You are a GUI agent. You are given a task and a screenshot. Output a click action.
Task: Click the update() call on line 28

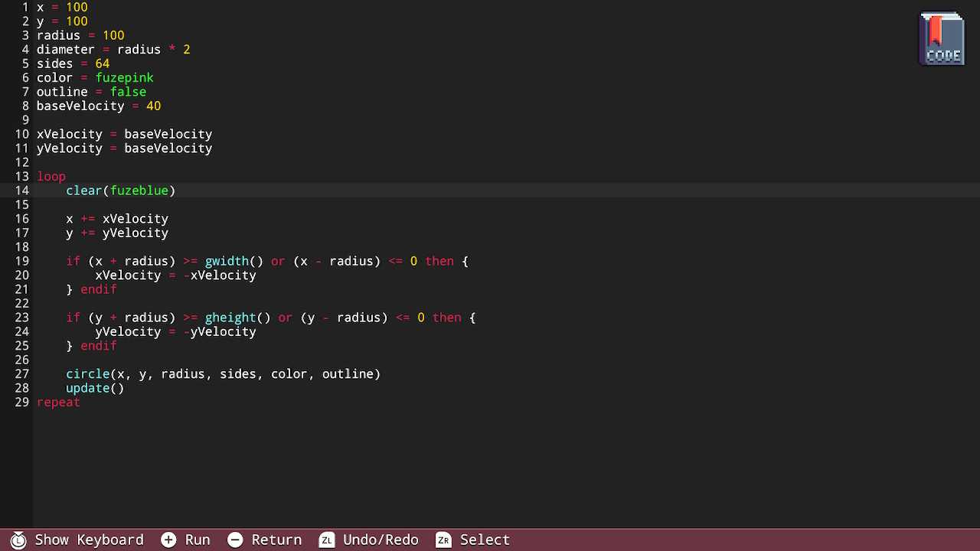95,388
